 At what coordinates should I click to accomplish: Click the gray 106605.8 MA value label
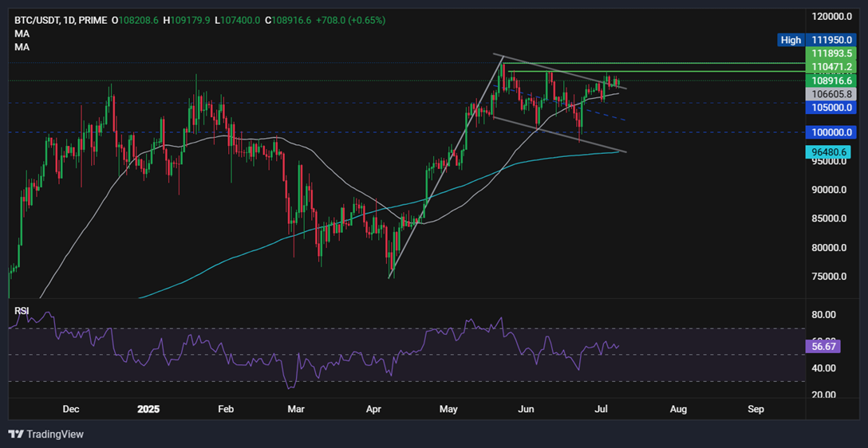(x=831, y=93)
